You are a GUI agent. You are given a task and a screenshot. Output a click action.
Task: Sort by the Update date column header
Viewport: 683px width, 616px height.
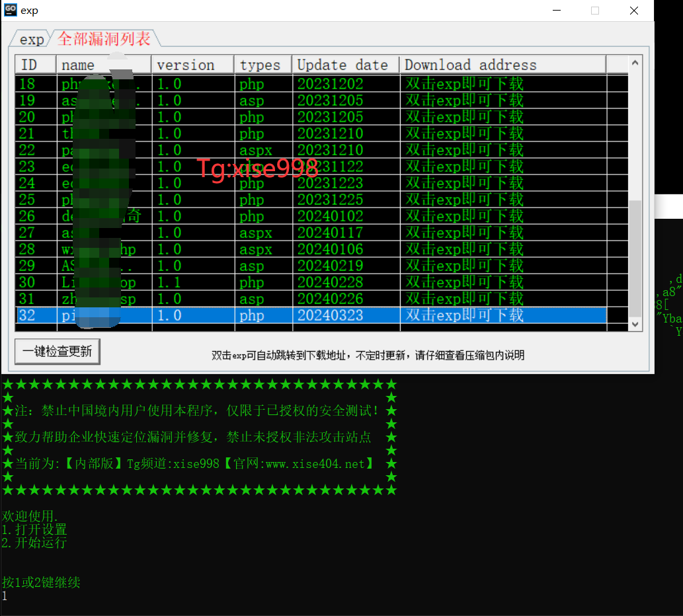[x=346, y=64]
